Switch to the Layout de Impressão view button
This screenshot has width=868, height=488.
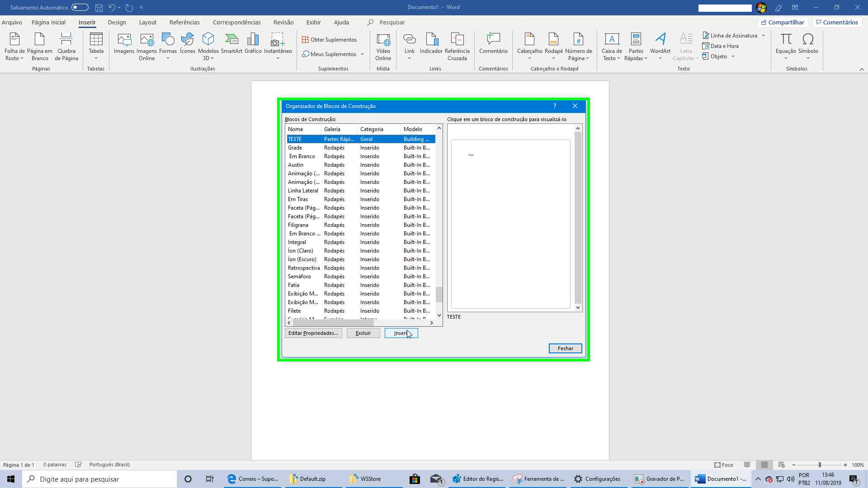coord(764,465)
